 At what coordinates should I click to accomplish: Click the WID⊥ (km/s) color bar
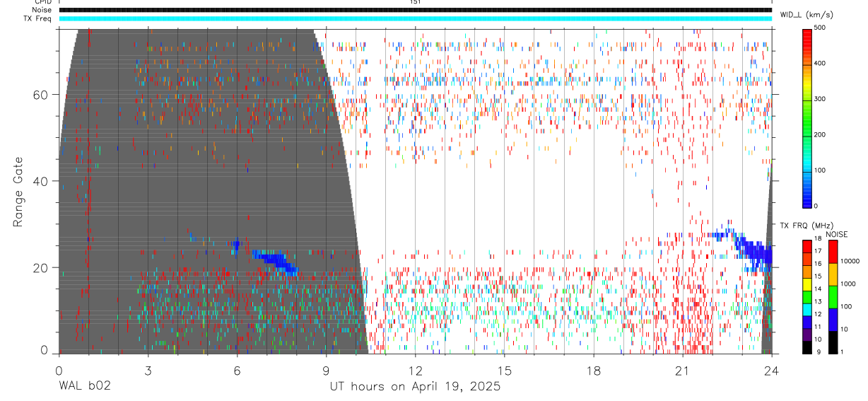[x=808, y=117]
